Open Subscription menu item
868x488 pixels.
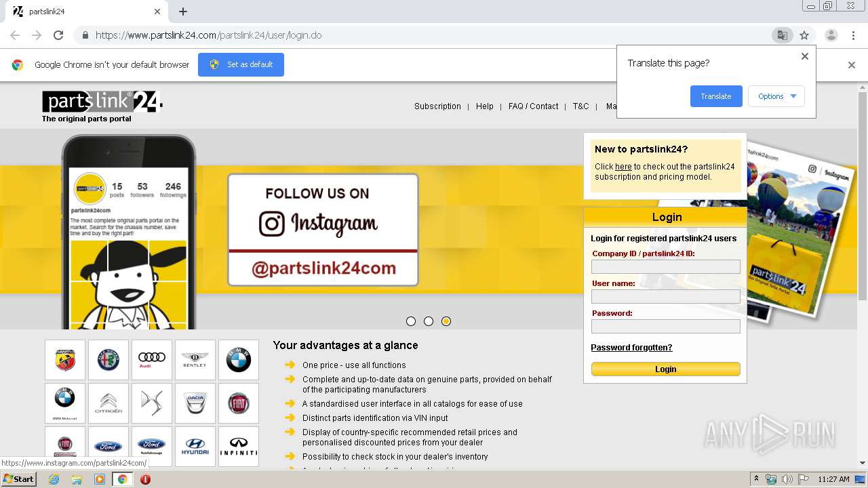[x=437, y=106]
